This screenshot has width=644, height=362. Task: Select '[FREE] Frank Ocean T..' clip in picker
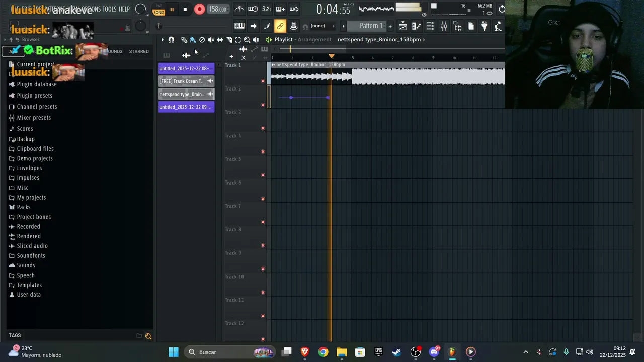(187, 81)
